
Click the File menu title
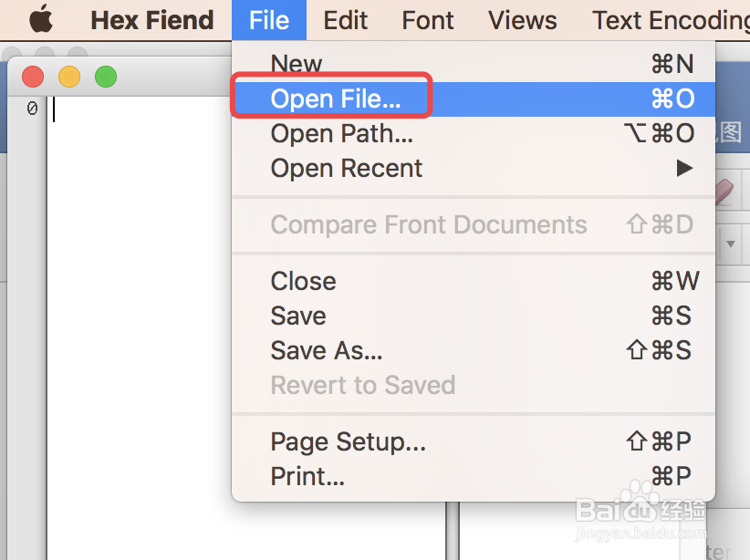coord(269,19)
